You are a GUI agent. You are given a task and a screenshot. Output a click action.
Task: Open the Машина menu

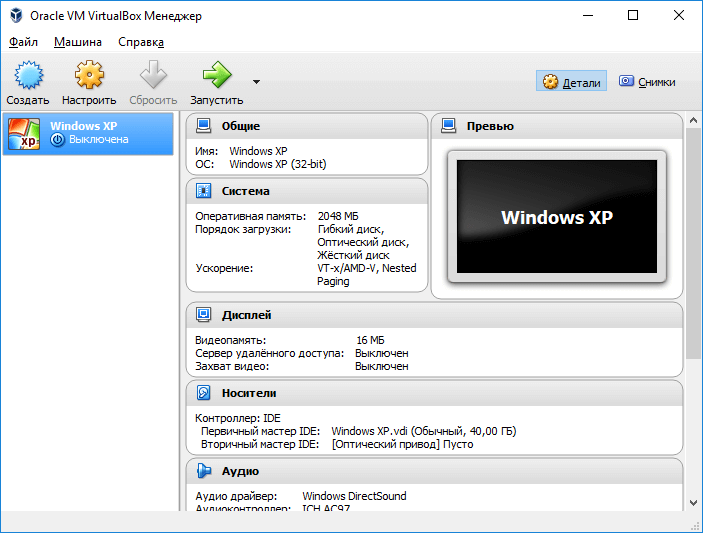click(x=78, y=42)
